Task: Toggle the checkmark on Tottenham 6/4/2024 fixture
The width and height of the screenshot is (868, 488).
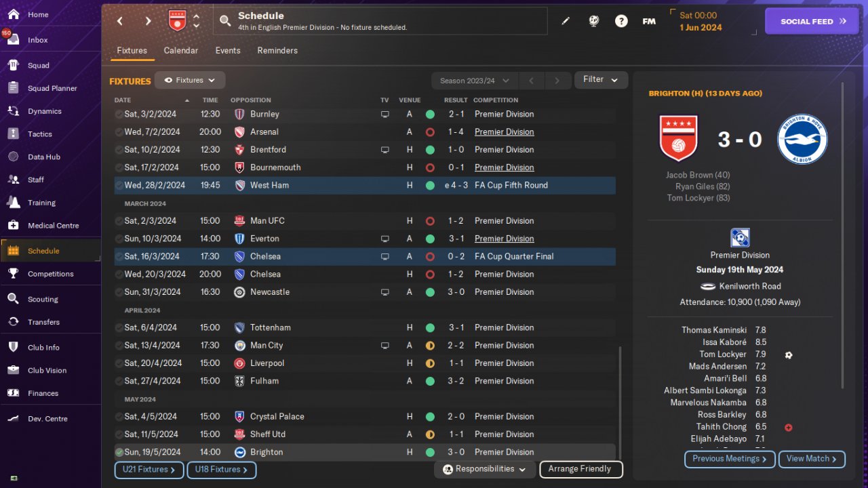Action: 119,327
